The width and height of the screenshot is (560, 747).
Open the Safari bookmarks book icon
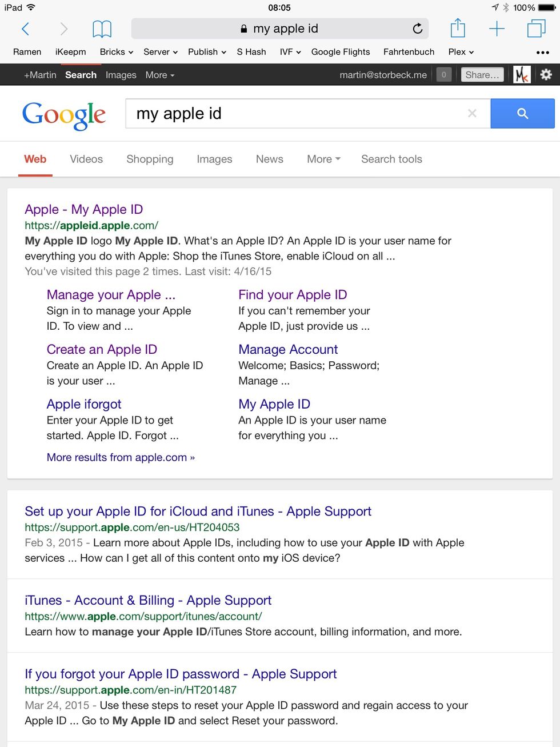102,29
